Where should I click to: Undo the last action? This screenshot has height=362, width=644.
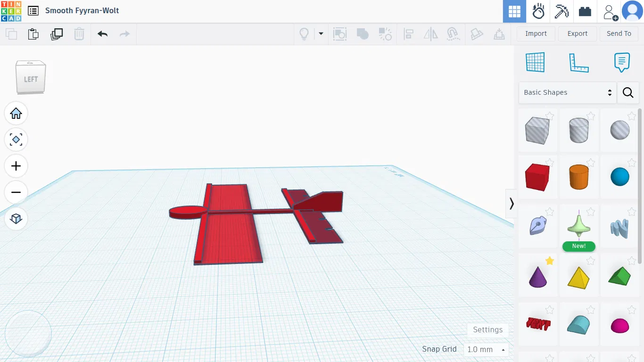coord(102,34)
